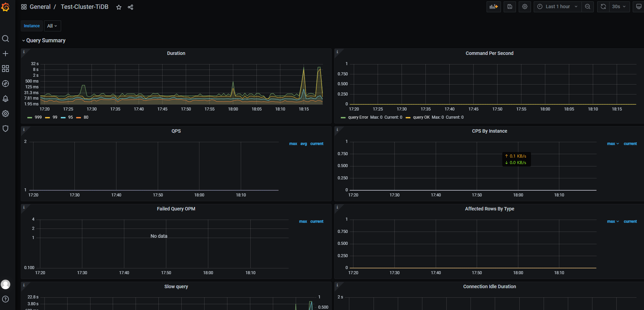
Task: Share the dashboard via share icon
Action: 130,7
